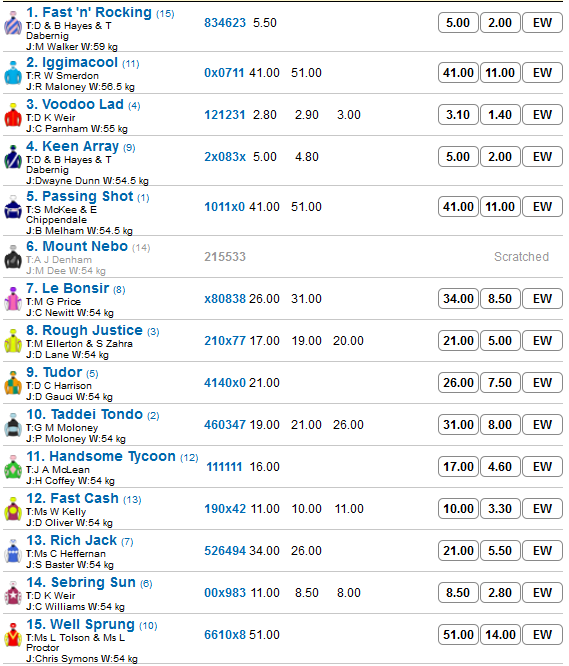Screen dimensions: 569x666
Task: Open the Taddei Tondo runner link
Action: tap(85, 414)
